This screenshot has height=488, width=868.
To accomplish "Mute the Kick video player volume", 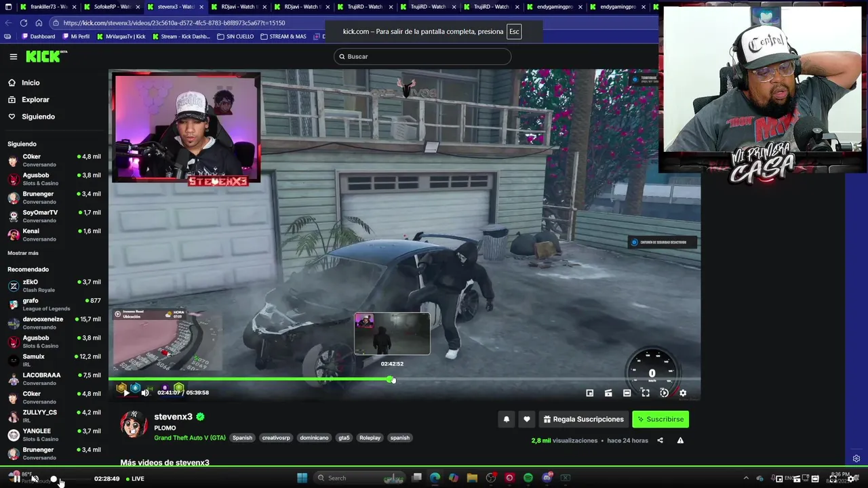I will tap(144, 392).
